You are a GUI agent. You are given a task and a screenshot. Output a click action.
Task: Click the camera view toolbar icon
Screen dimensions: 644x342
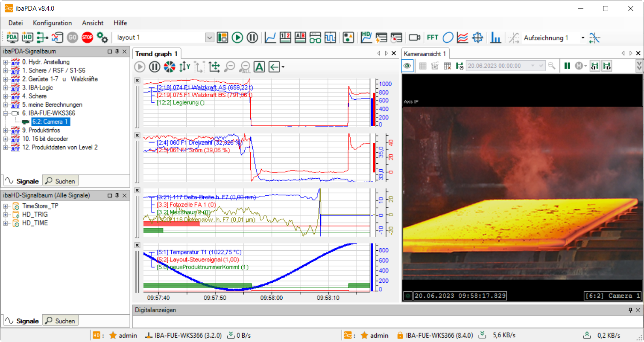414,38
